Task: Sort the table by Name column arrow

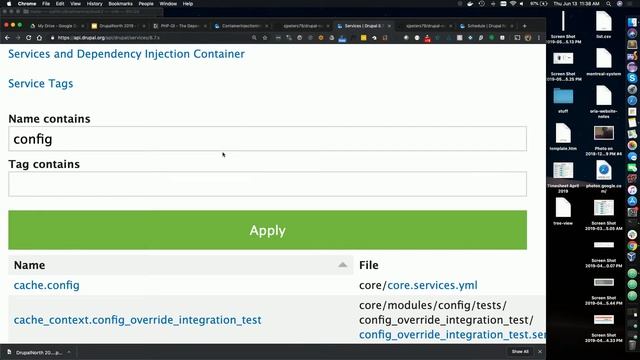Action: pyautogui.click(x=343, y=265)
